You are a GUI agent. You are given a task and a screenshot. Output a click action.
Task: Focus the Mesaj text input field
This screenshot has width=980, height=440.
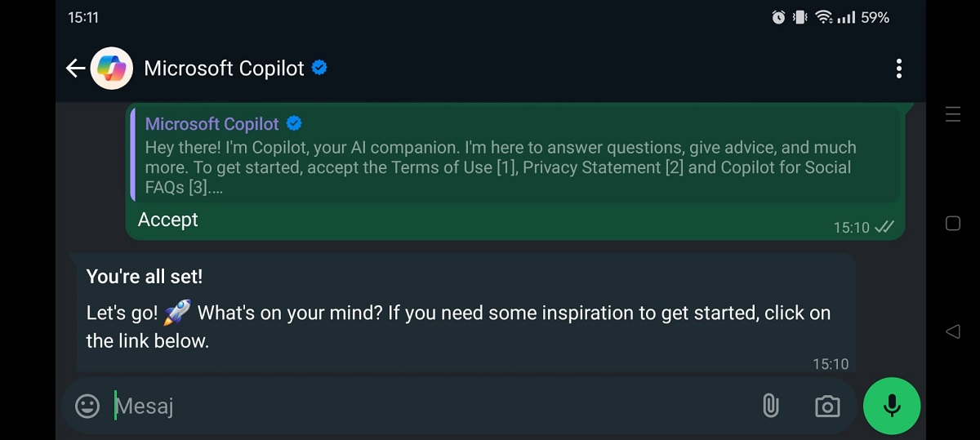point(433,406)
